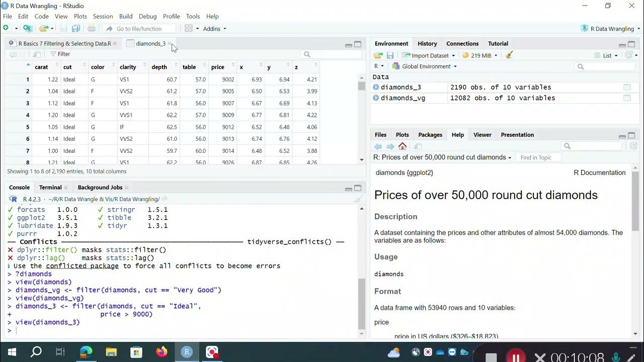This screenshot has height=362, width=644.
Task: Click the Create a project icon
Action: (x=27, y=28)
